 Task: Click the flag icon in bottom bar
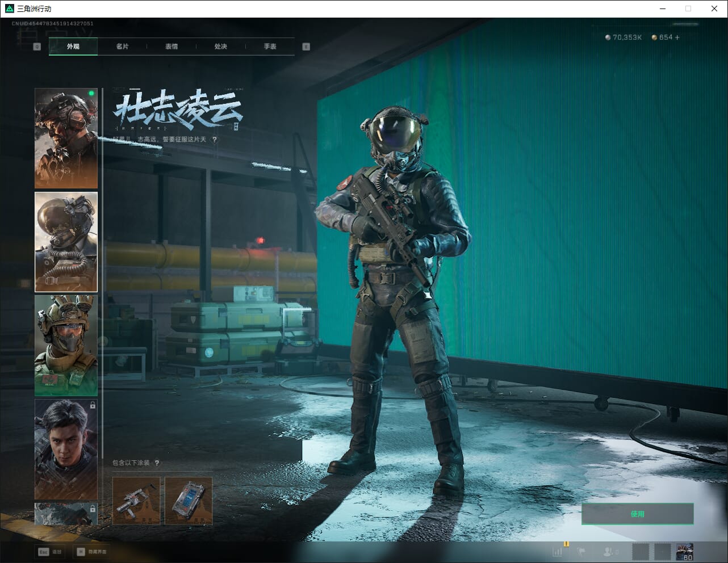[581, 551]
